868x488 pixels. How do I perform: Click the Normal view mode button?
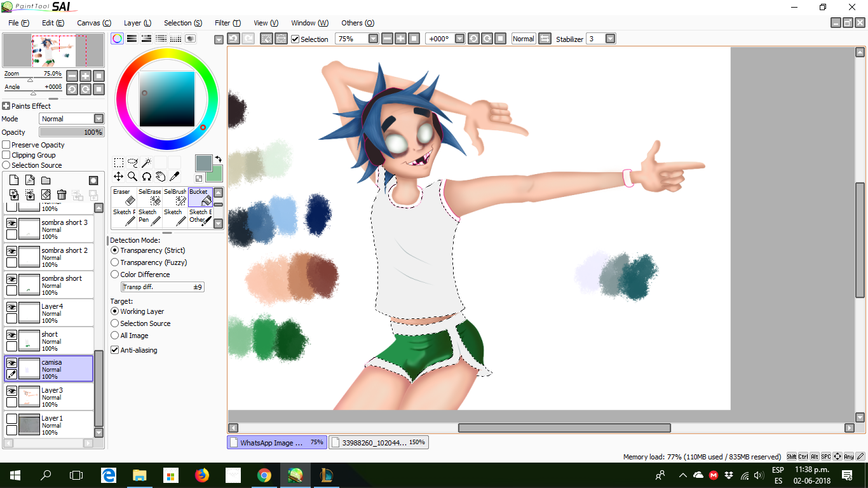(x=524, y=39)
